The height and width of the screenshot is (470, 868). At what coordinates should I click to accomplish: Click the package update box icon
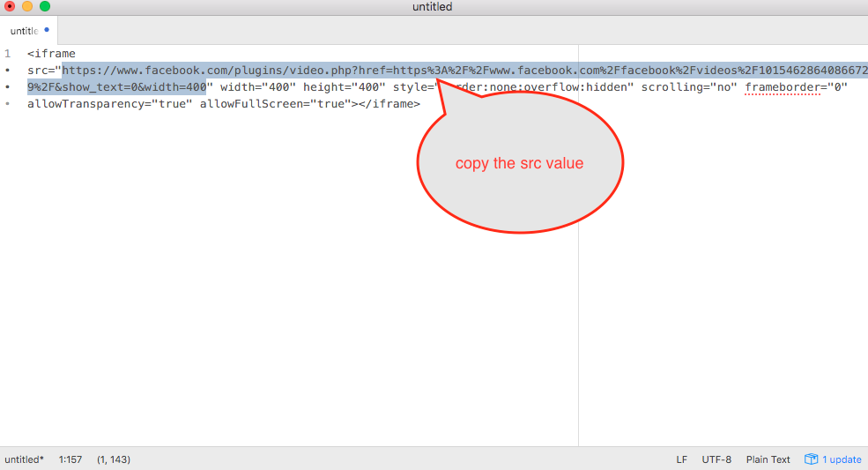tap(811, 459)
